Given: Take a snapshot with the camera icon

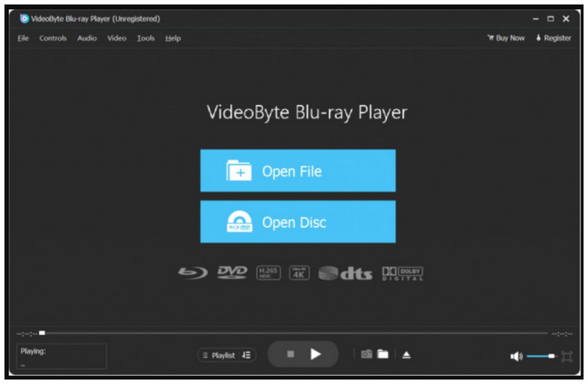Looking at the screenshot, I should point(366,354).
